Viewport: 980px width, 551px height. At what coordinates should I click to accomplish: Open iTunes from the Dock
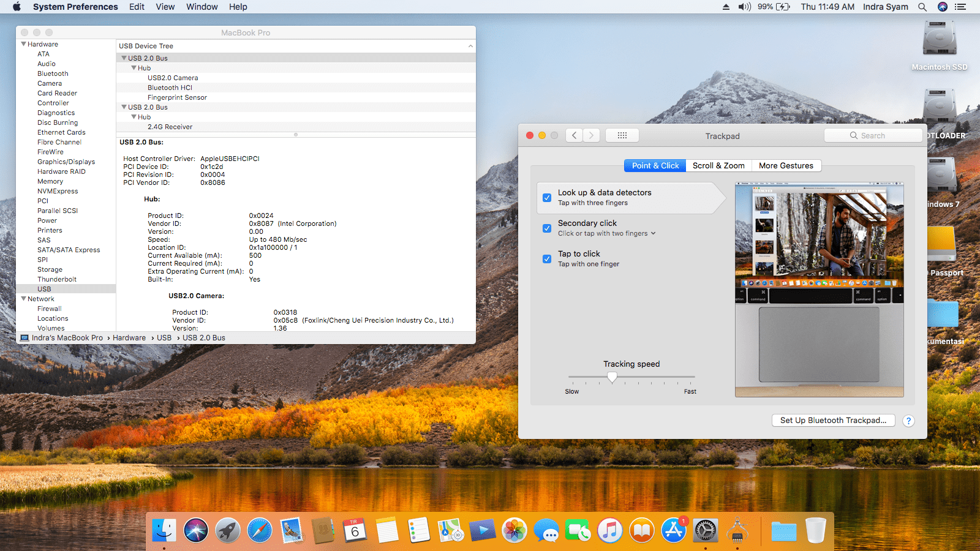click(x=610, y=530)
